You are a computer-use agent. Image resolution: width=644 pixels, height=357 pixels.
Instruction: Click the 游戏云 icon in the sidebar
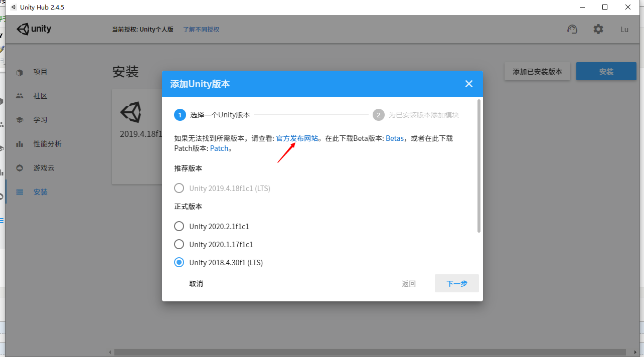click(20, 168)
